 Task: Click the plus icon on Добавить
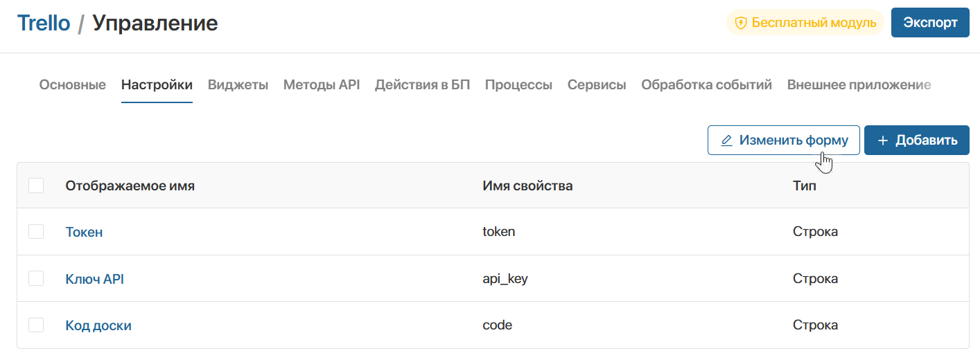[883, 141]
